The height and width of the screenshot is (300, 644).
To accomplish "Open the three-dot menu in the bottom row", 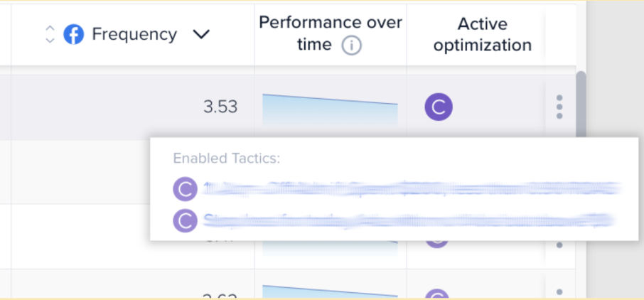I will point(559,293).
